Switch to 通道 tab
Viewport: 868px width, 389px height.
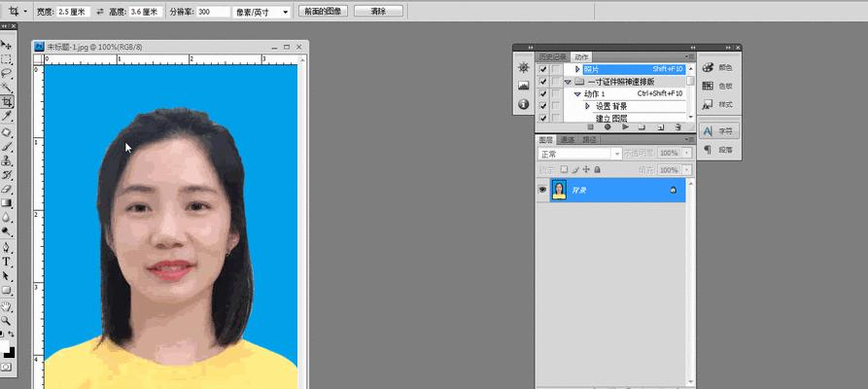pyautogui.click(x=568, y=140)
